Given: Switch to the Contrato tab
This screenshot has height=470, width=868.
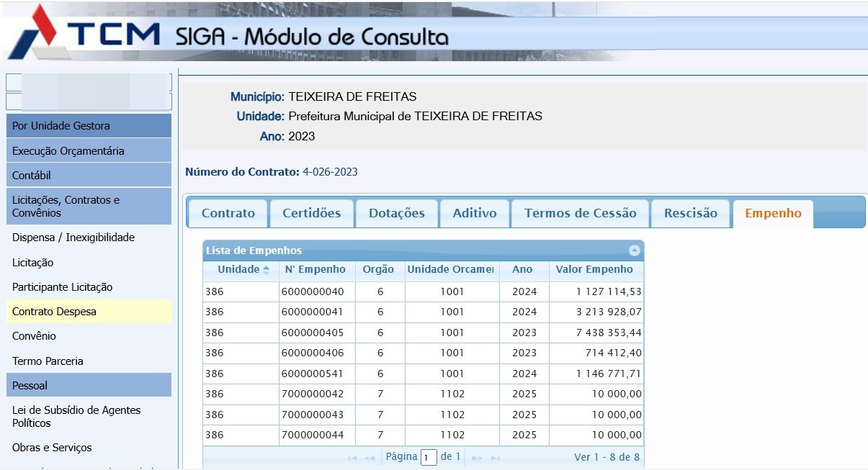Looking at the screenshot, I should click(x=228, y=213).
